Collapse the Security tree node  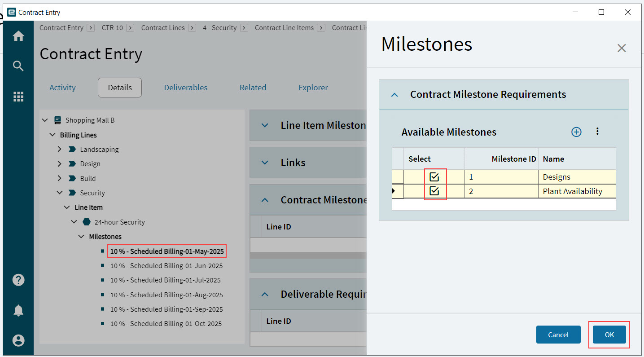60,193
